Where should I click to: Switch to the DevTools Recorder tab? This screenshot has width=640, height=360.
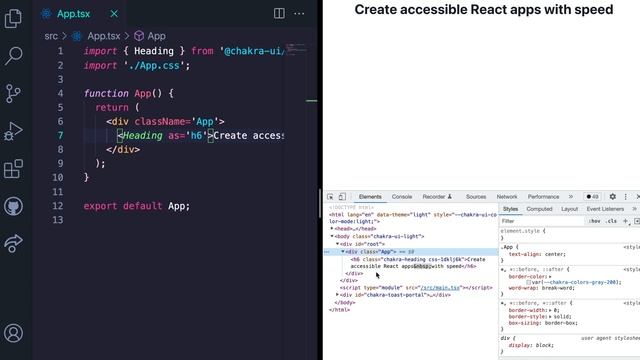437,197
